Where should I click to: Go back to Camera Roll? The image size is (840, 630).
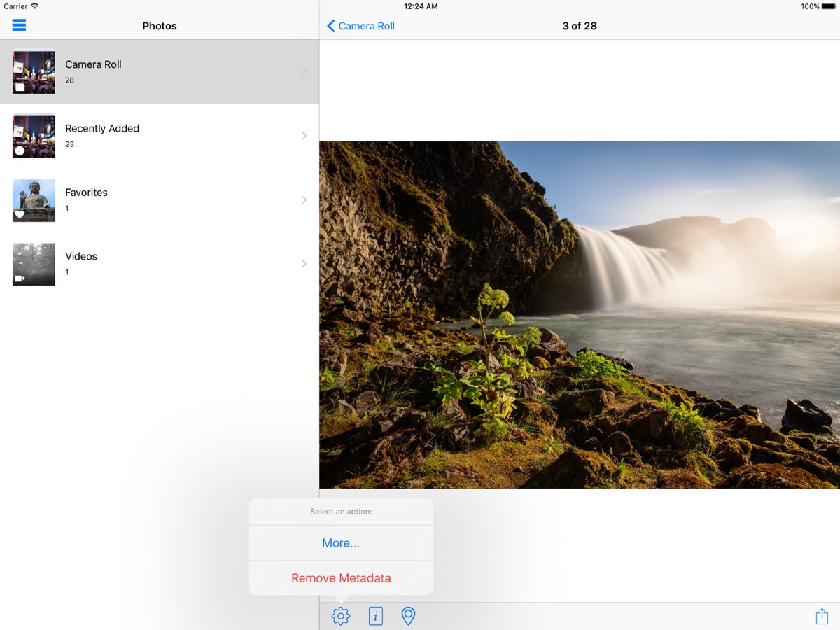pos(366,26)
